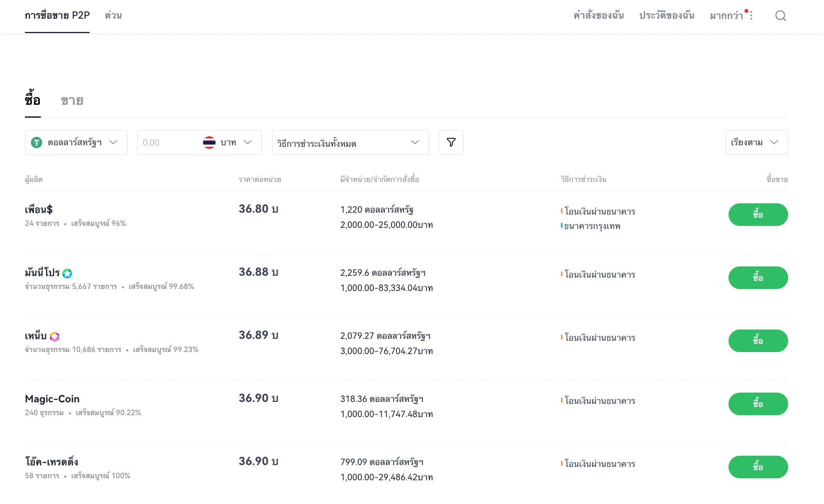Screen dimensions: 824x504
Task: Expand the ดอลลาร์สหรัฐฯ coin dropdown
Action: click(x=76, y=143)
